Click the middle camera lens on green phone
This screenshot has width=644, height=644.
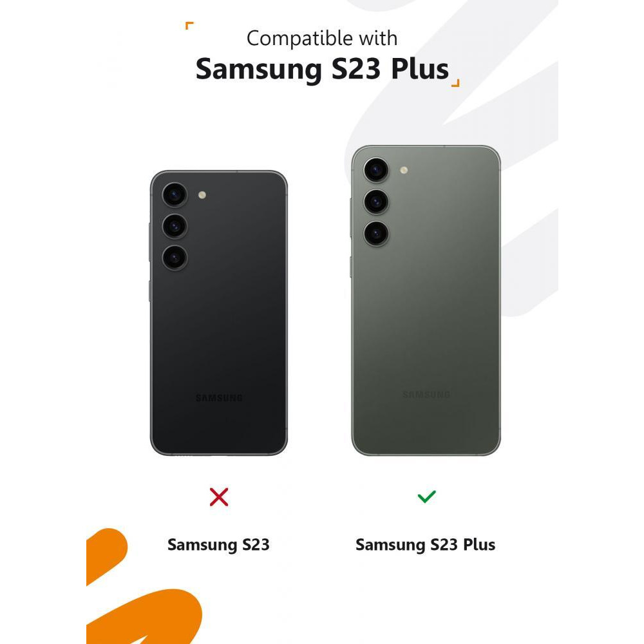(376, 202)
